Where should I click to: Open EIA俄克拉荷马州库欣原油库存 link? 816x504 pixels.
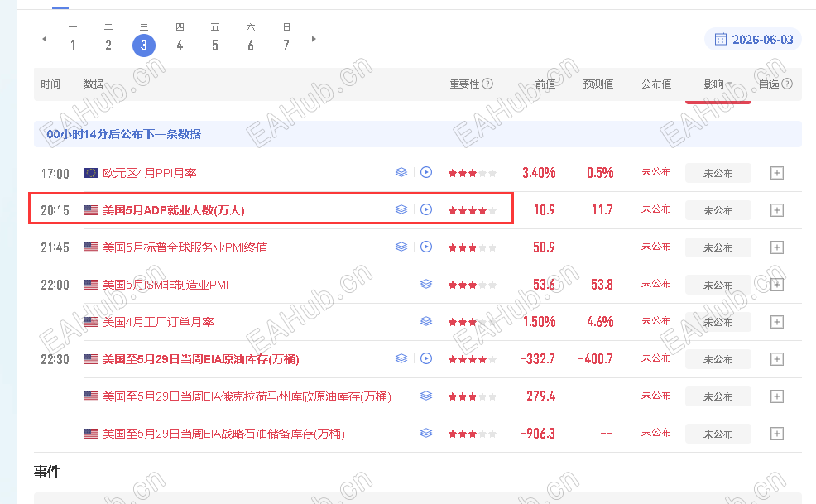pyautogui.click(x=247, y=396)
